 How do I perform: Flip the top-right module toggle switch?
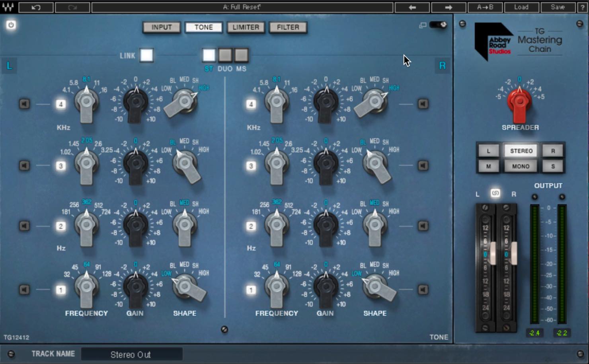[x=439, y=25]
